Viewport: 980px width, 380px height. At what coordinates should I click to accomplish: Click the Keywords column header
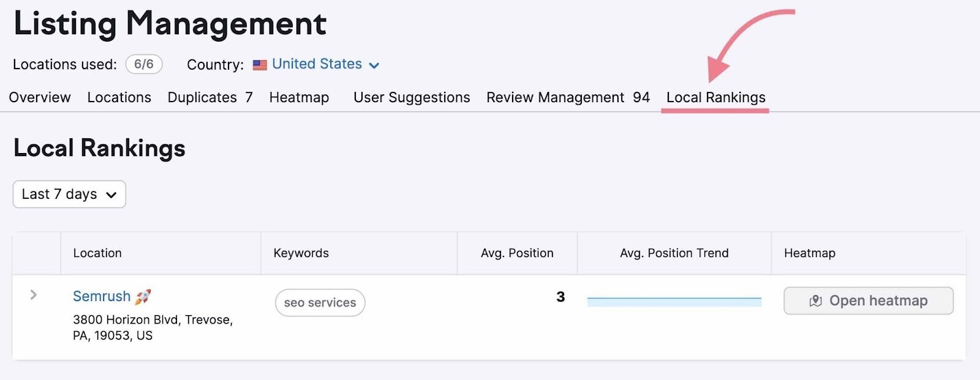point(301,253)
